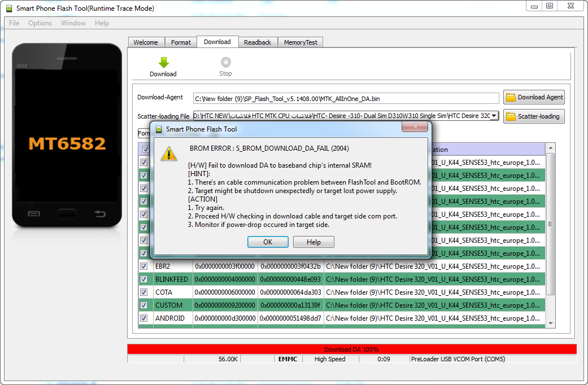Click the MT6582 phone image

click(67, 135)
